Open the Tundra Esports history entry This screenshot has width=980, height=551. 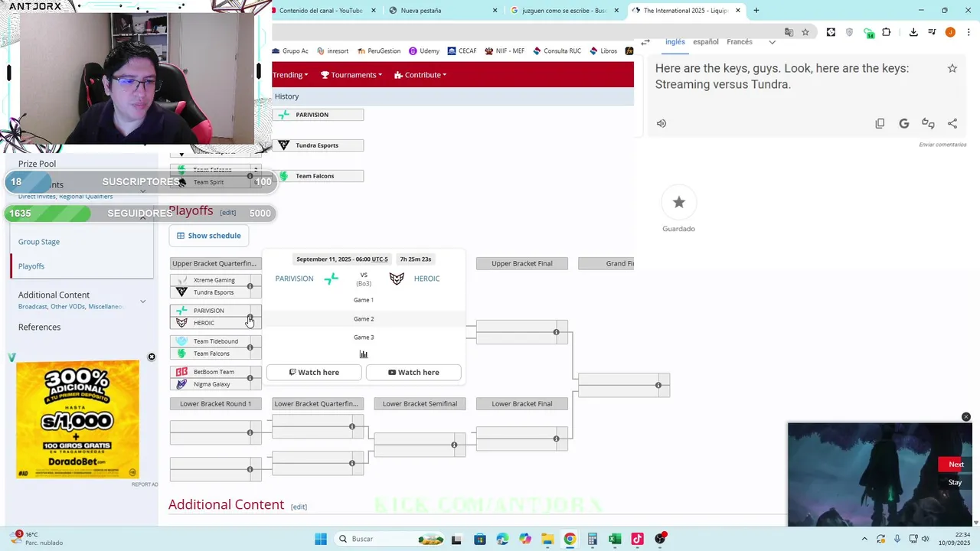click(318, 145)
